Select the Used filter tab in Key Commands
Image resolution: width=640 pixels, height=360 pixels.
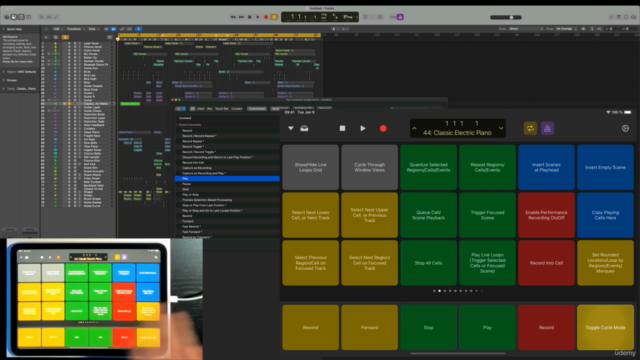coord(200,109)
